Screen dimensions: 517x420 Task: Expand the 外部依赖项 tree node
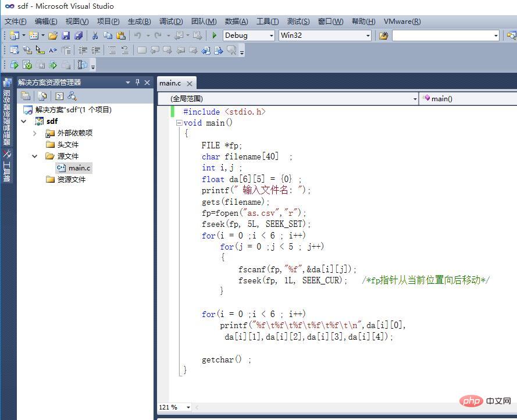click(35, 133)
